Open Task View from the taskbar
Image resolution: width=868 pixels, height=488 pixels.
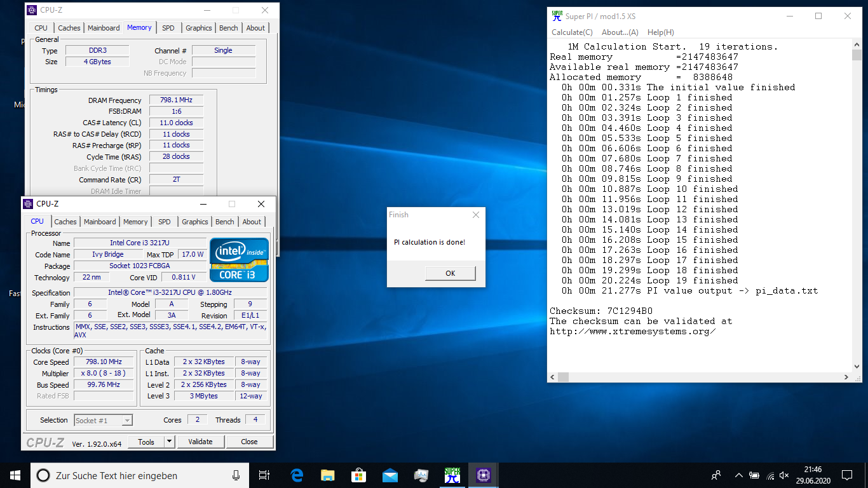pos(264,475)
